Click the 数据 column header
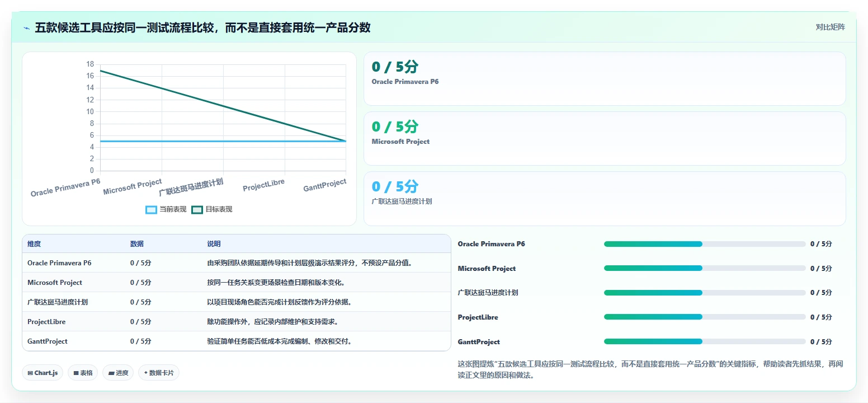Viewport: 868px width, 403px height. coord(137,244)
